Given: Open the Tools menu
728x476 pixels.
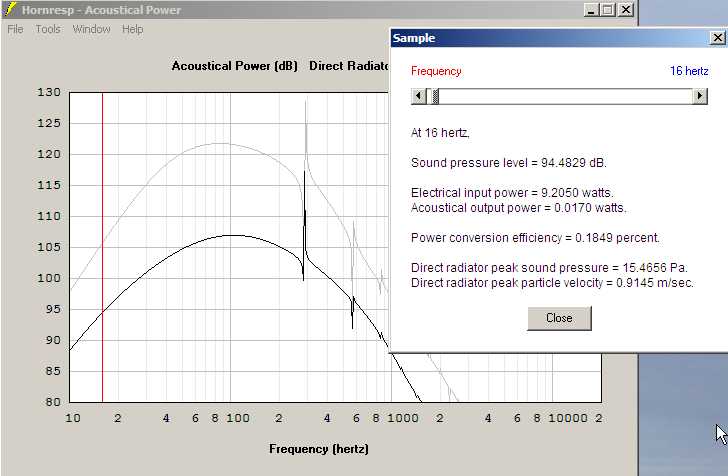Looking at the screenshot, I should [48, 29].
